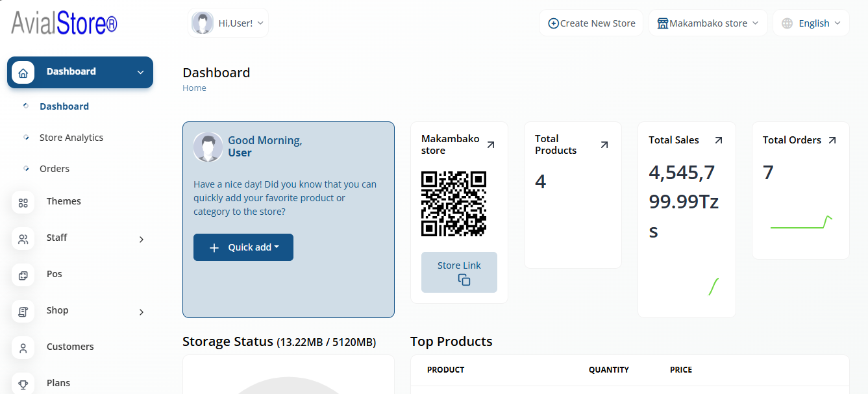868x394 pixels.
Task: Click the Storage Status heading
Action: (279, 341)
